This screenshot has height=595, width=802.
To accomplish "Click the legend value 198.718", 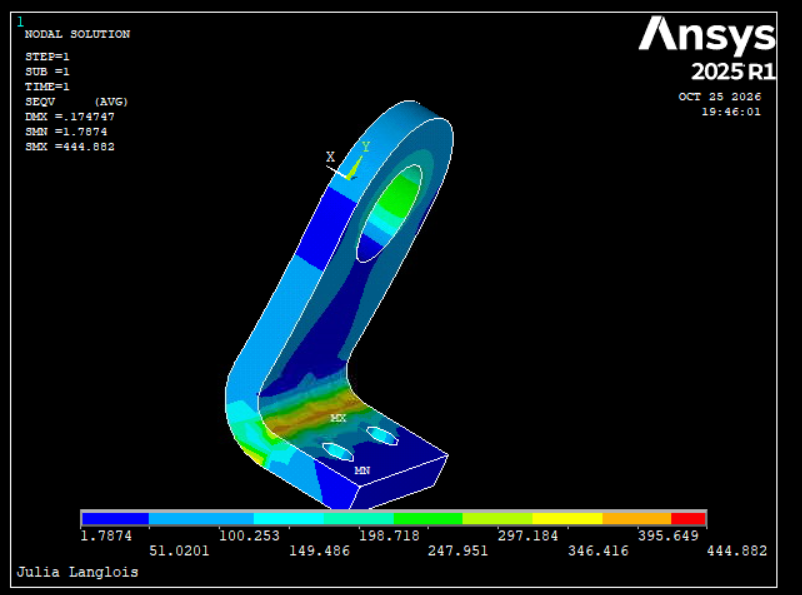I will (389, 536).
